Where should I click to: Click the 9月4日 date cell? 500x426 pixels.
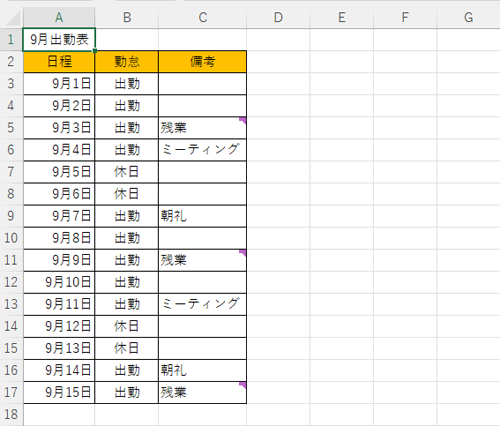59,150
